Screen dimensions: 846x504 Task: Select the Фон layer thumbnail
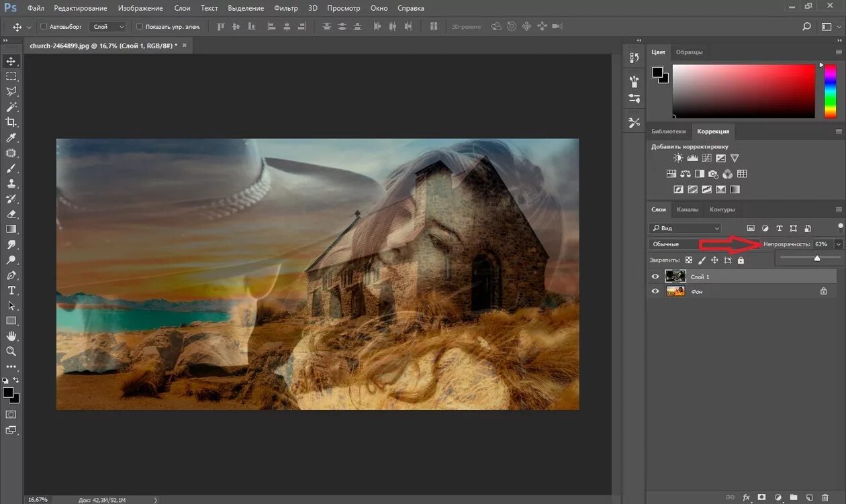675,291
